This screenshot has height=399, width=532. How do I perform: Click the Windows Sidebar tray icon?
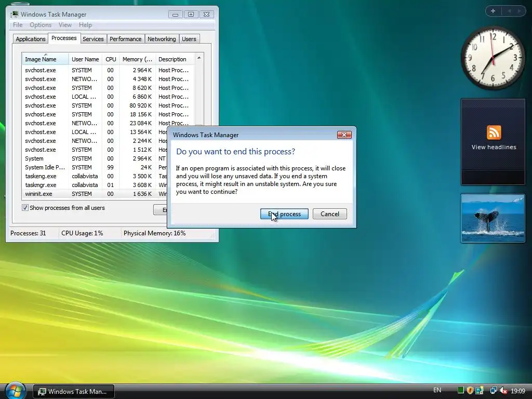coord(480,391)
